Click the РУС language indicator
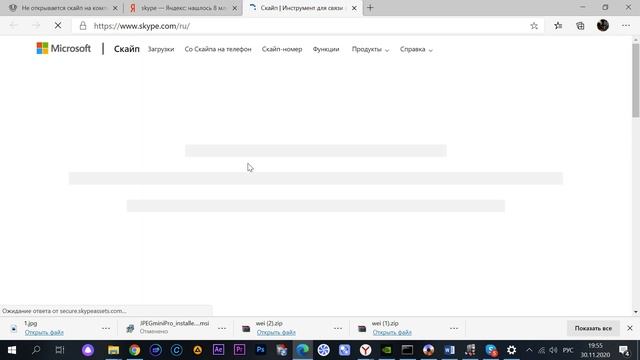The image size is (640, 360). [x=568, y=350]
